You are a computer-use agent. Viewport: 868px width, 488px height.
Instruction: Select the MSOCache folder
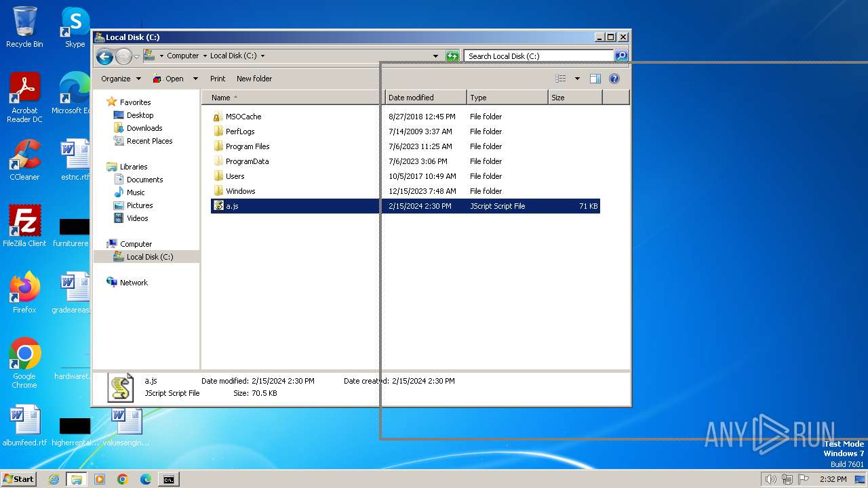click(x=243, y=117)
